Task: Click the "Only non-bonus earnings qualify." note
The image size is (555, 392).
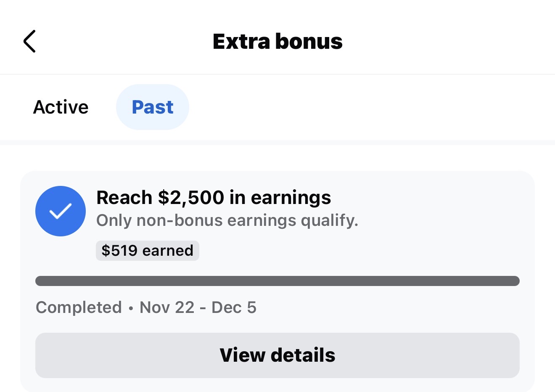Action: (x=227, y=220)
